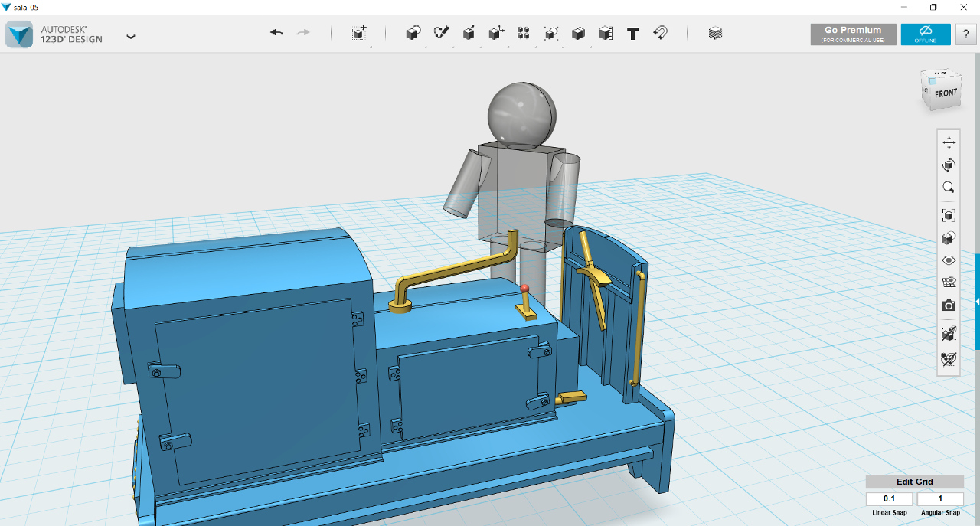980x526 pixels.
Task: Undo the last action
Action: tap(276, 33)
